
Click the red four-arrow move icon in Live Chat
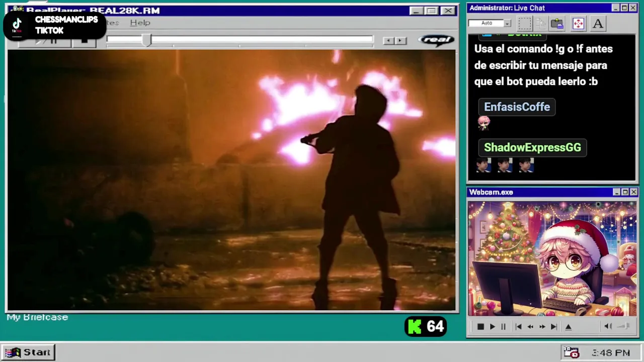click(578, 24)
